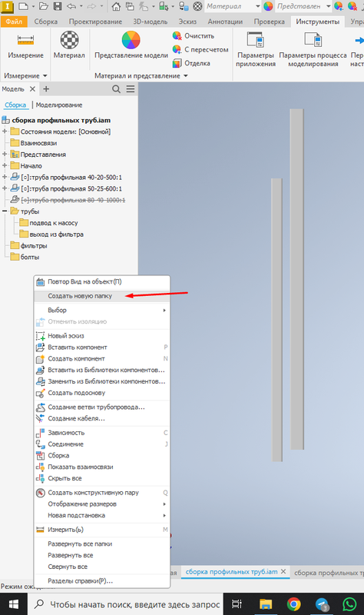Open Отображение размеров submenu
This screenshot has height=615, width=364.
click(102, 504)
